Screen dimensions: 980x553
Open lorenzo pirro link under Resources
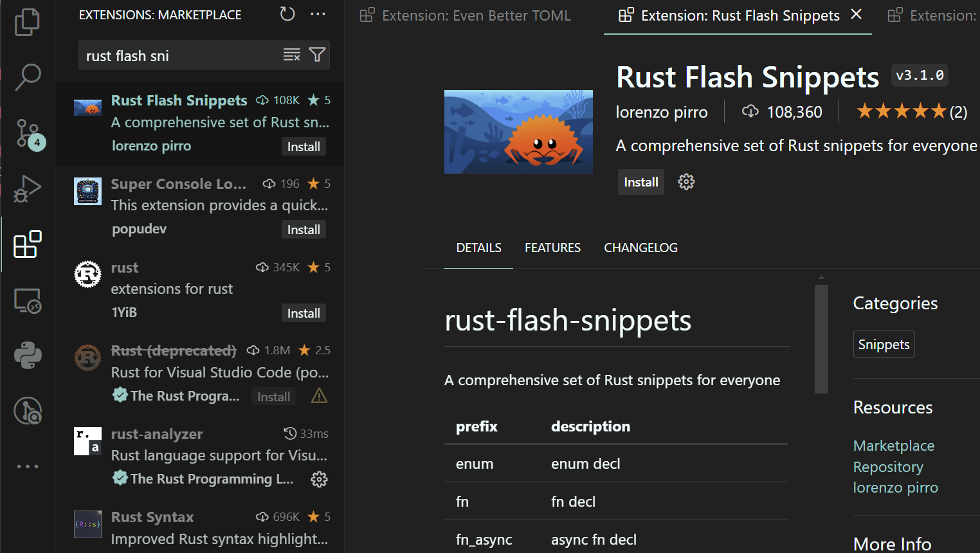click(x=895, y=487)
